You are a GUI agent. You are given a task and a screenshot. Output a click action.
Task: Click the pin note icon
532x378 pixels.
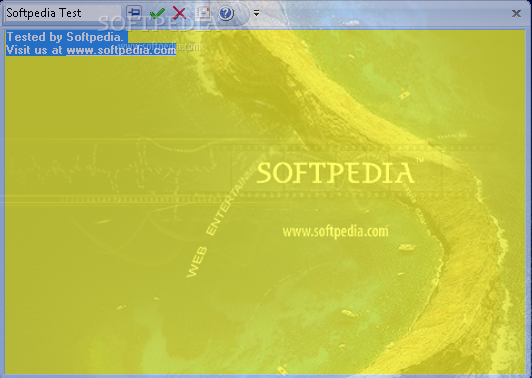[x=134, y=13]
